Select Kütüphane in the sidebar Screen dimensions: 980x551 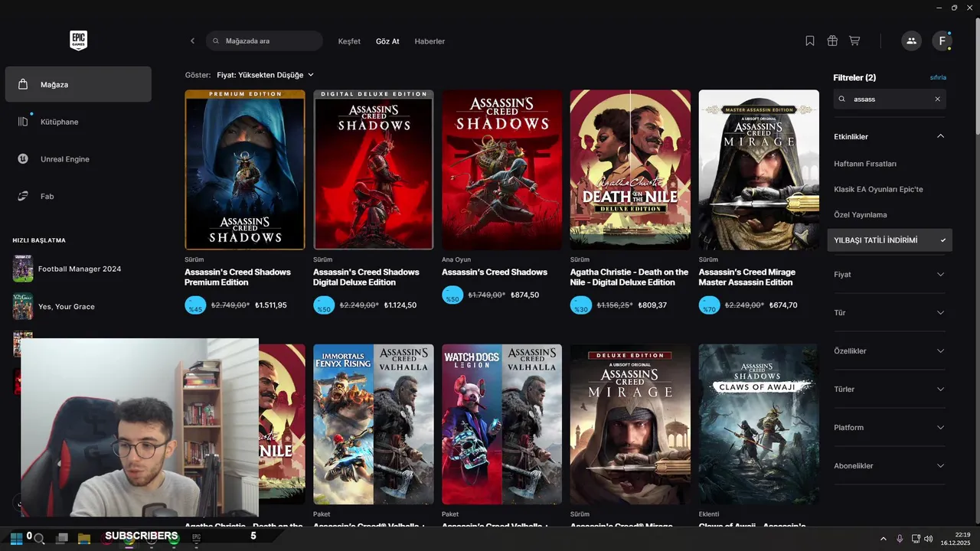click(x=78, y=122)
